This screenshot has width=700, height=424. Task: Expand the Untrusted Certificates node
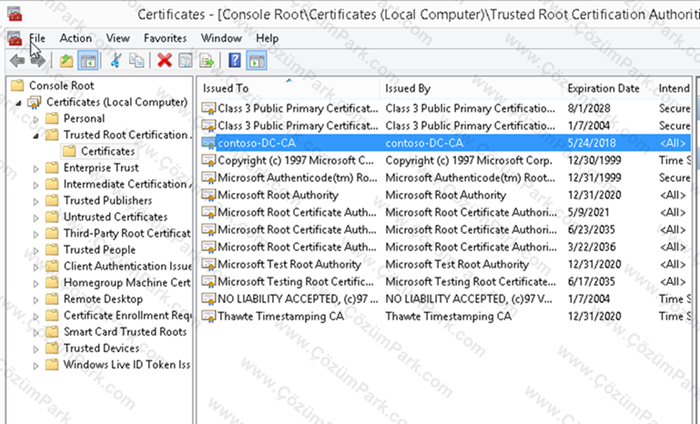tap(36, 218)
